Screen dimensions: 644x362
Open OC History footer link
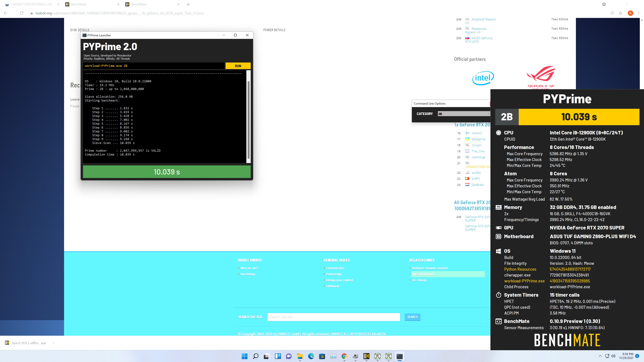tap(419, 280)
